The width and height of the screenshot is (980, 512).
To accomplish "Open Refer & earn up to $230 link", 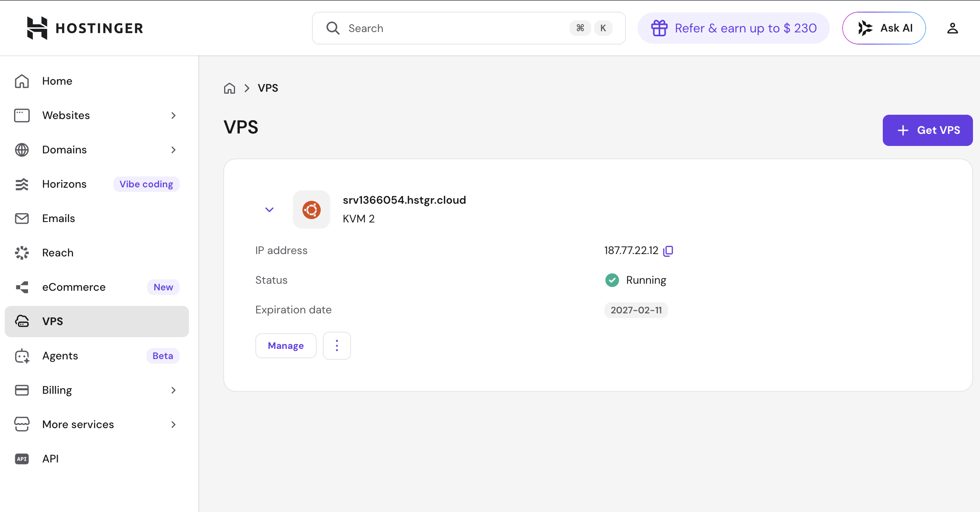I will tap(733, 28).
